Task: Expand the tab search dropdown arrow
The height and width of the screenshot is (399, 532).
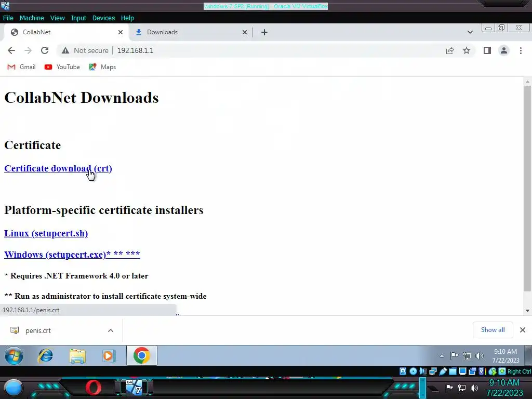Action: click(470, 32)
